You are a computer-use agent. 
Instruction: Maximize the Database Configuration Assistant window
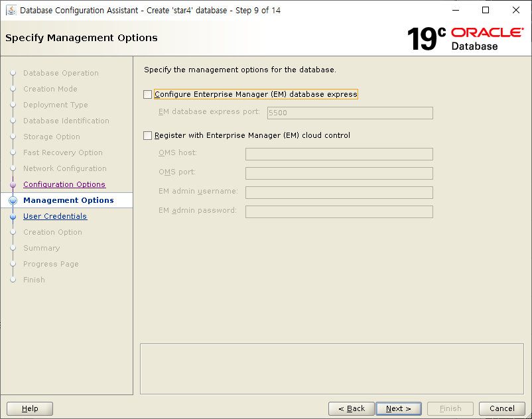(486, 10)
